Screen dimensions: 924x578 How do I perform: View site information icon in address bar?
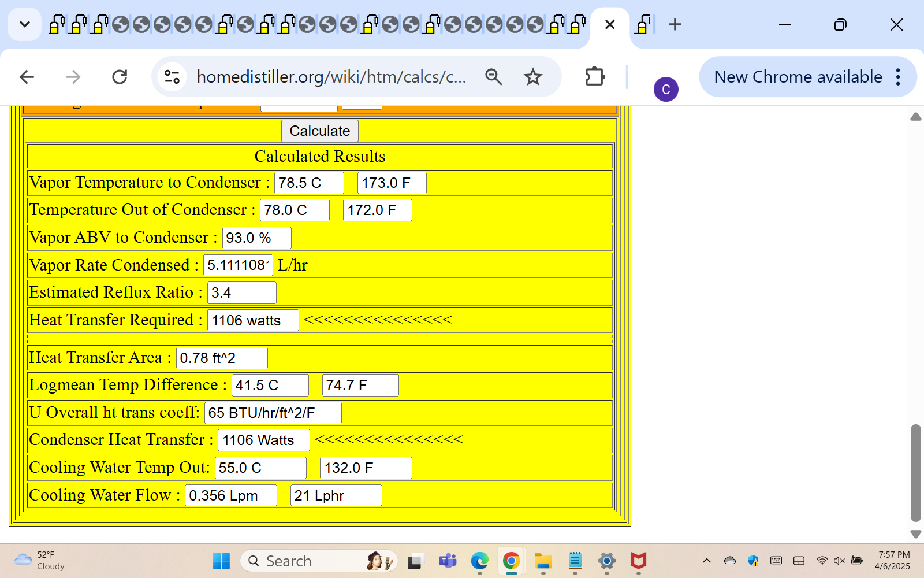click(172, 77)
